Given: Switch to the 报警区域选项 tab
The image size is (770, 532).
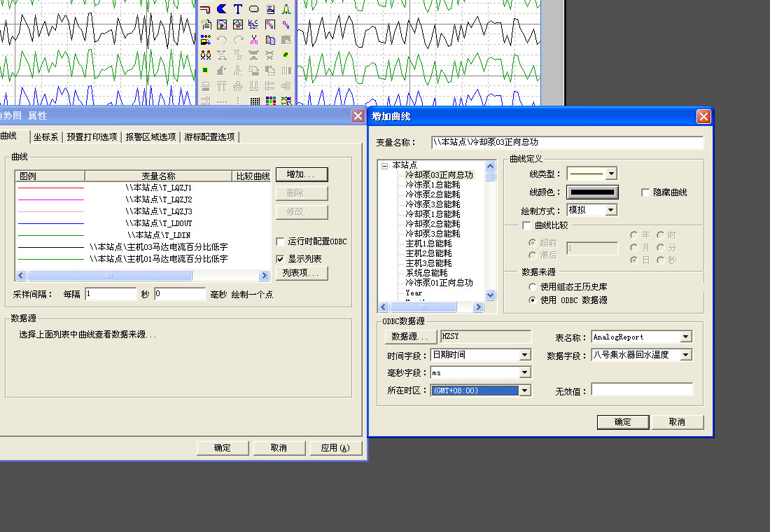Looking at the screenshot, I should click(150, 137).
